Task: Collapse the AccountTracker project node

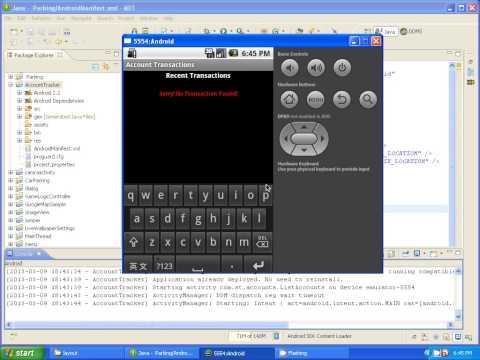Action: point(11,85)
